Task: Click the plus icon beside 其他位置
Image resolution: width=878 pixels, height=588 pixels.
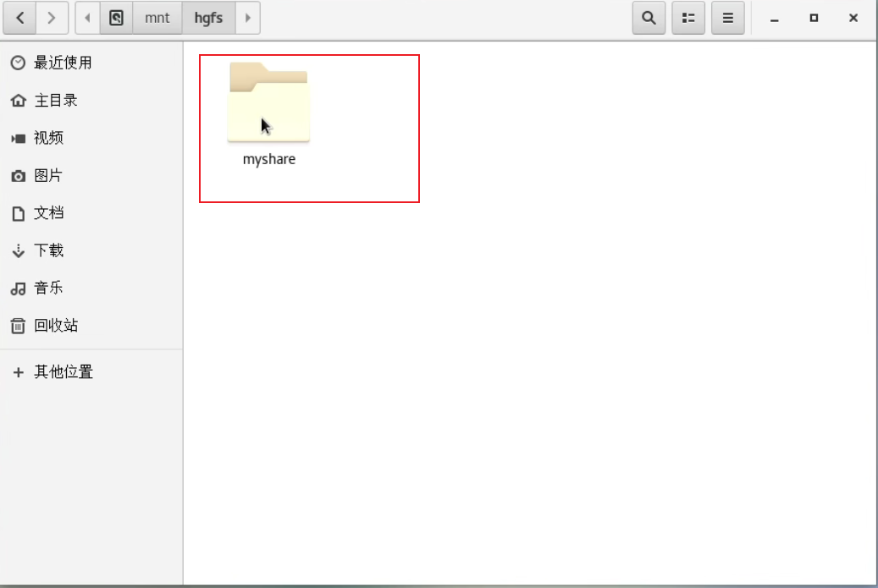Action: point(18,372)
